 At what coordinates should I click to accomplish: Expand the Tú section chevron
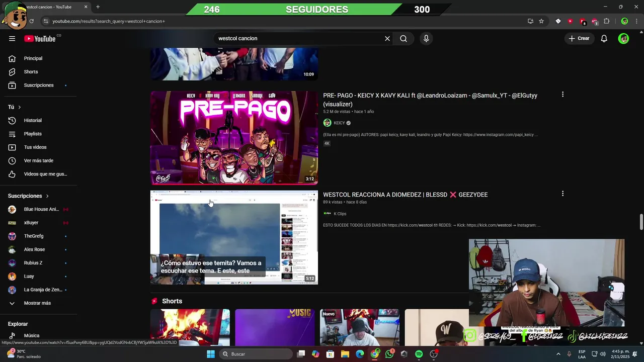coord(20,107)
